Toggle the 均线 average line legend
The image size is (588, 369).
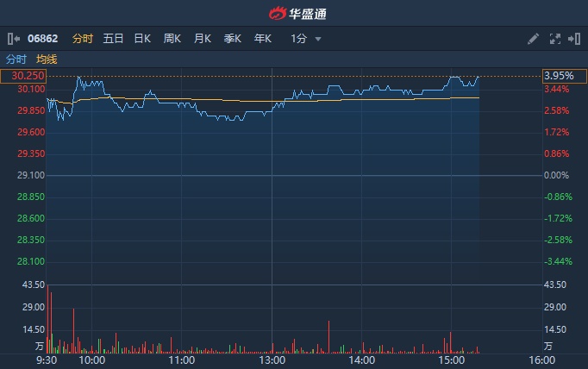(x=47, y=59)
